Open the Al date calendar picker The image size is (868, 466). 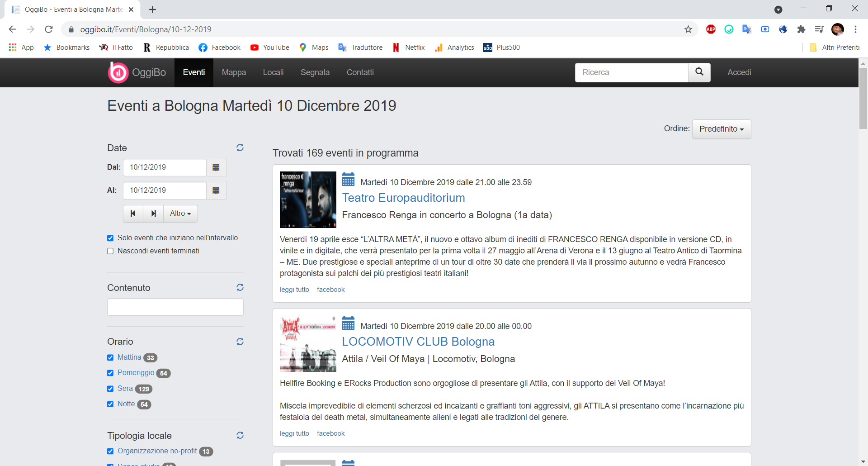point(216,190)
